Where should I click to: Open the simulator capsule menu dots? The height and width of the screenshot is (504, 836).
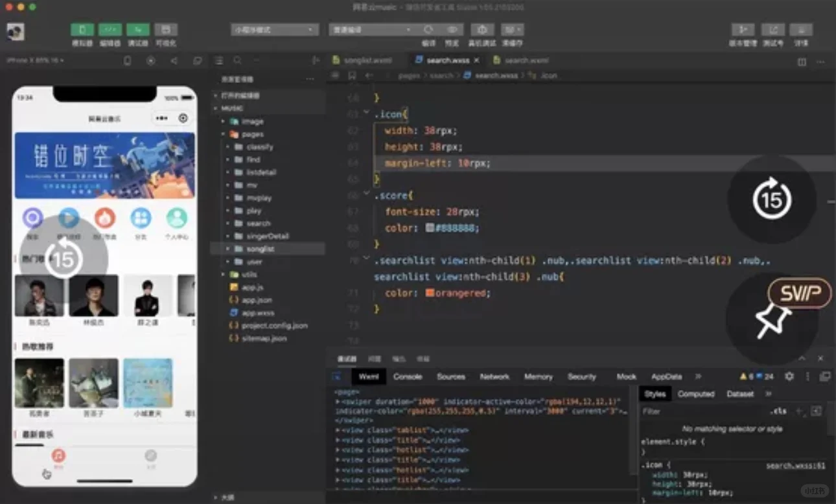(x=161, y=119)
